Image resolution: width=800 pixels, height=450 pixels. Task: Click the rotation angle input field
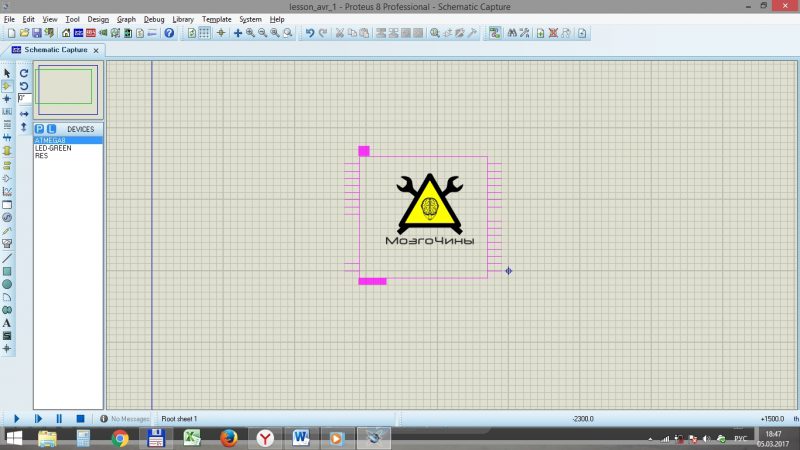coord(24,98)
